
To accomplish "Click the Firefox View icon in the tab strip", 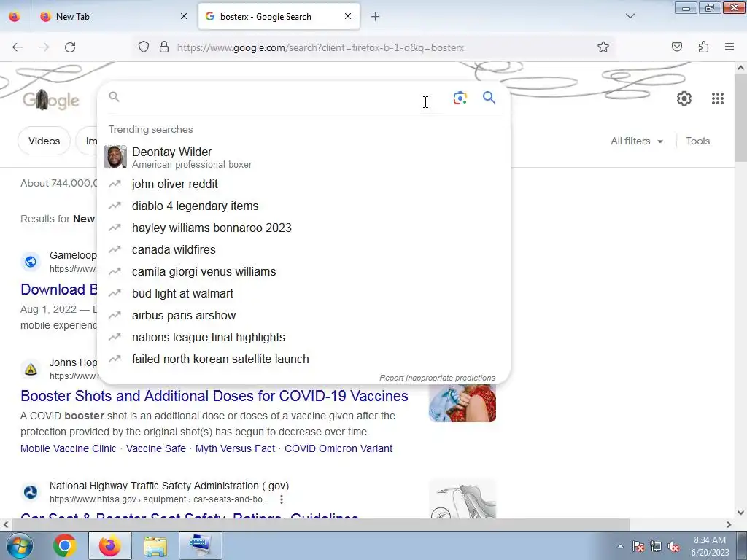I will [15, 16].
